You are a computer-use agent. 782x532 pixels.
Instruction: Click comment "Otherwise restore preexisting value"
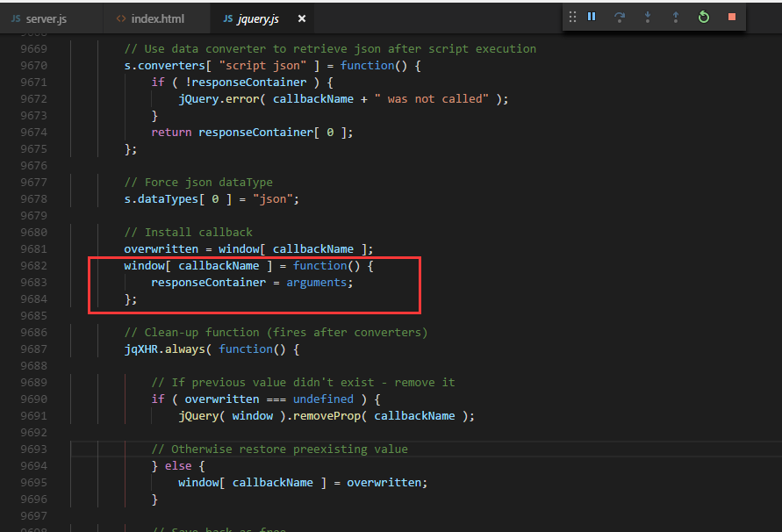290,449
